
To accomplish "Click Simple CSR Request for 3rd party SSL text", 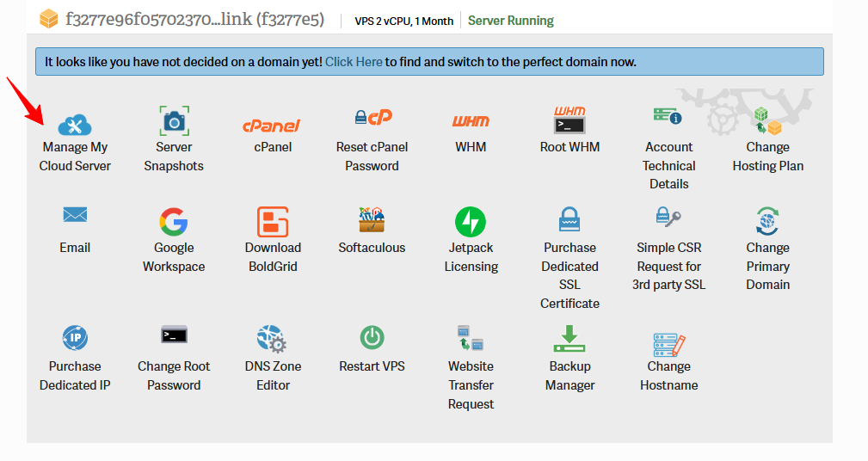I will pos(668,267).
